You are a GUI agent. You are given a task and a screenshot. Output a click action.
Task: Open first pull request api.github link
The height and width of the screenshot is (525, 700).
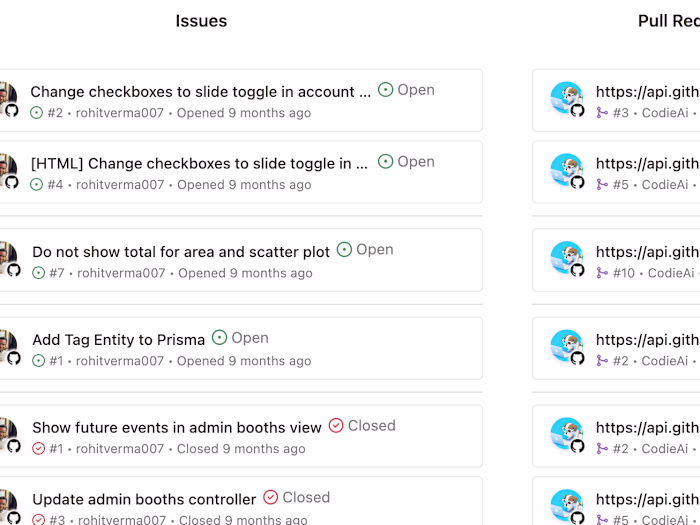[647, 92]
